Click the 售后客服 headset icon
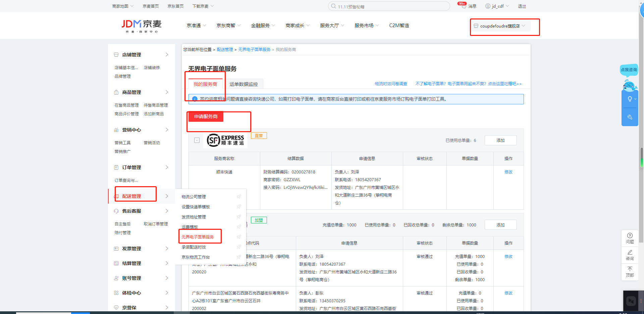Image resolution: width=644 pixels, height=314 pixels. click(116, 211)
